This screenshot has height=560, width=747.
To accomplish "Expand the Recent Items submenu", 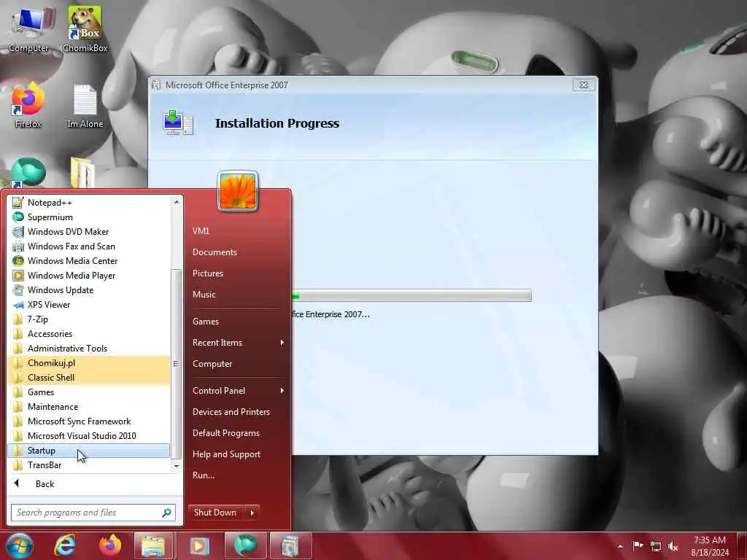I will pyautogui.click(x=237, y=343).
